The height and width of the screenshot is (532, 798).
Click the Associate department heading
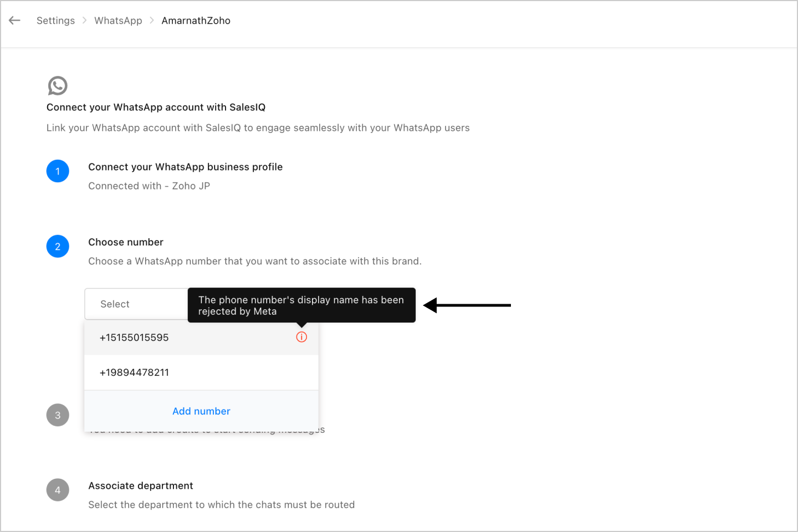click(x=141, y=485)
